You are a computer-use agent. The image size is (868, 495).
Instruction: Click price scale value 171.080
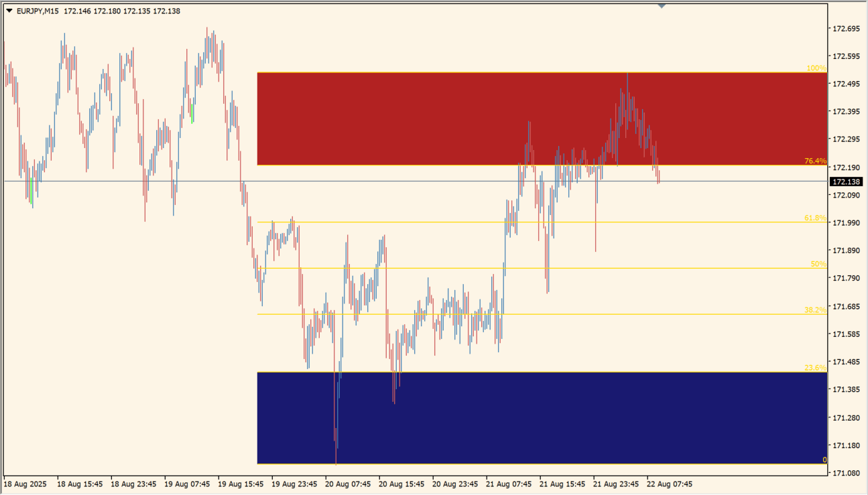(846, 473)
